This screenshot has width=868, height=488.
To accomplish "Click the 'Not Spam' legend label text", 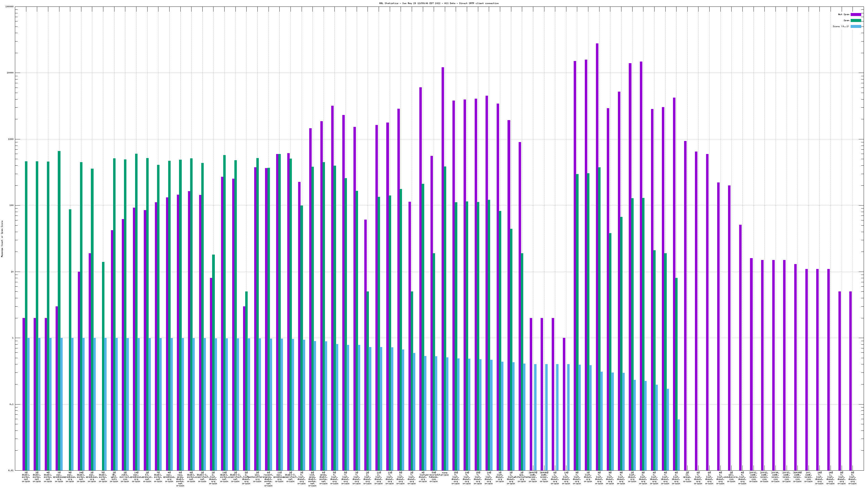I will coord(844,14).
